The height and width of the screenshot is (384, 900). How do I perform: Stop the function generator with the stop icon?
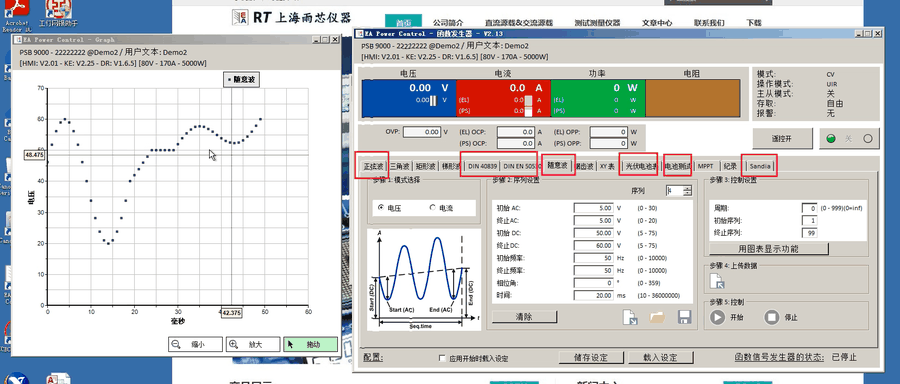[x=772, y=317]
